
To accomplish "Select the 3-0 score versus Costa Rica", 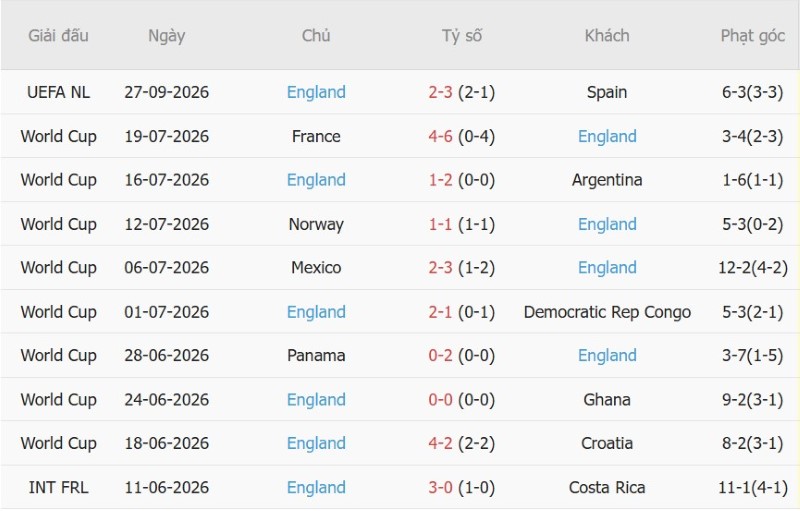I will [x=440, y=487].
